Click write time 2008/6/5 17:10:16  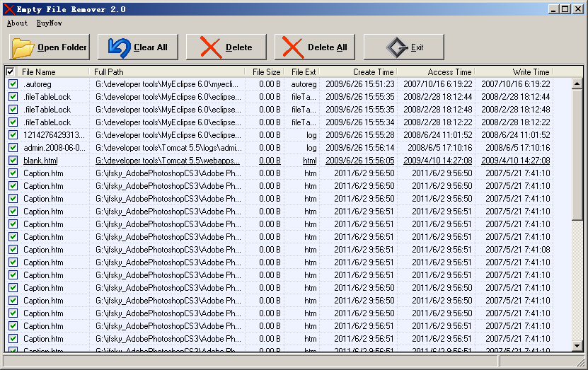point(518,148)
